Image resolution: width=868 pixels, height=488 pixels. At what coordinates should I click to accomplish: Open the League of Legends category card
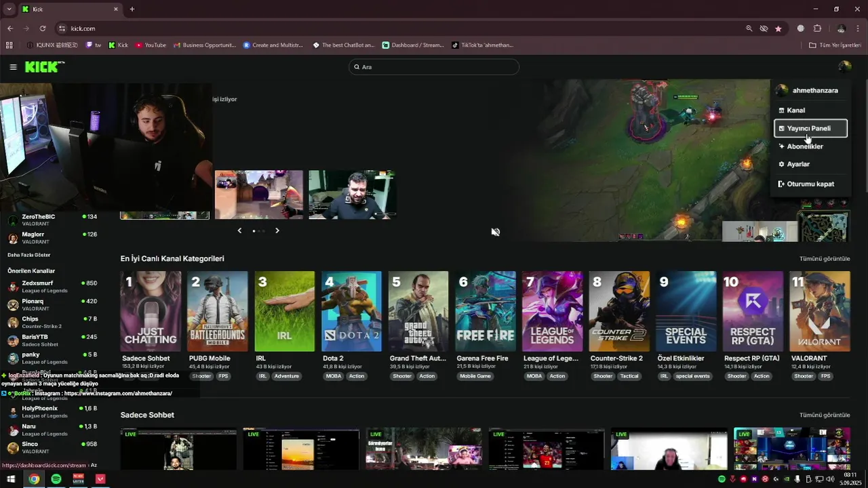552,311
